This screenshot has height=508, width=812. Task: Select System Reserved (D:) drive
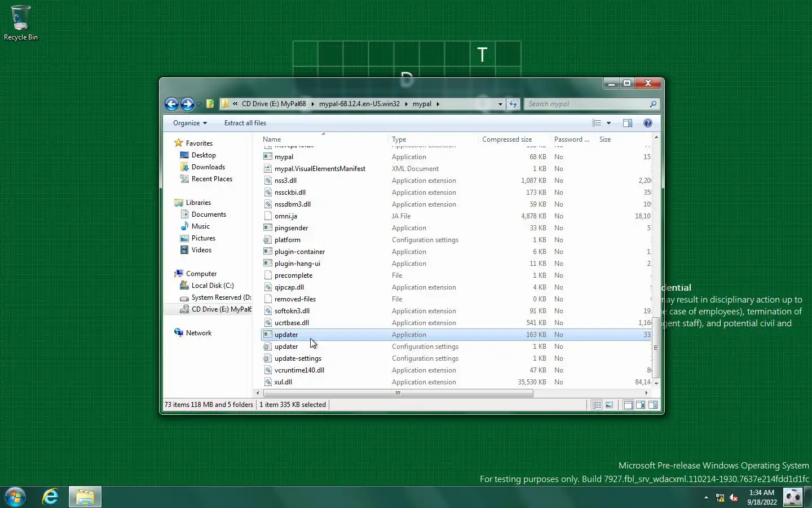point(220,297)
